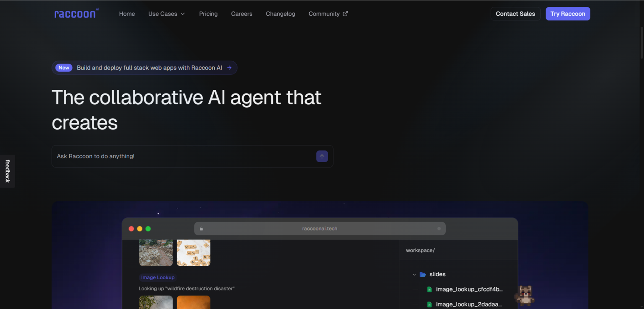Open the orange wildfire image thumbnail
Screen dimensions: 644x309
pyautogui.click(x=193, y=302)
